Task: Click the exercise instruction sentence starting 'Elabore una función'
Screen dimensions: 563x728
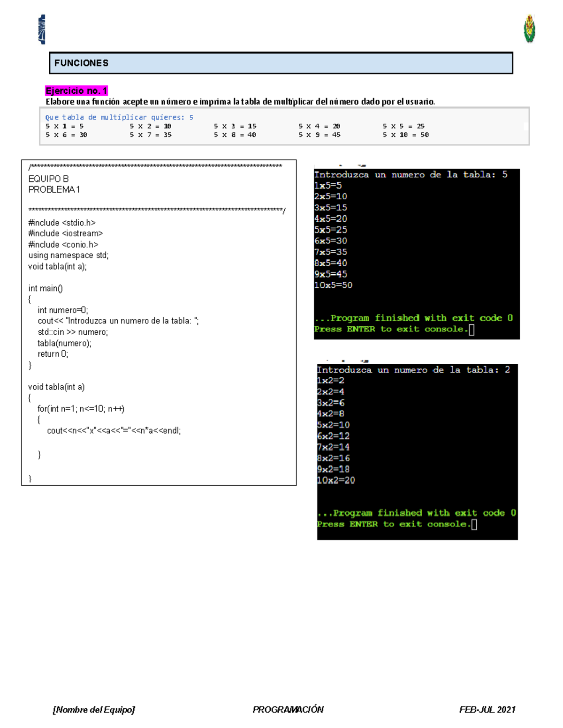Action: click(240, 102)
